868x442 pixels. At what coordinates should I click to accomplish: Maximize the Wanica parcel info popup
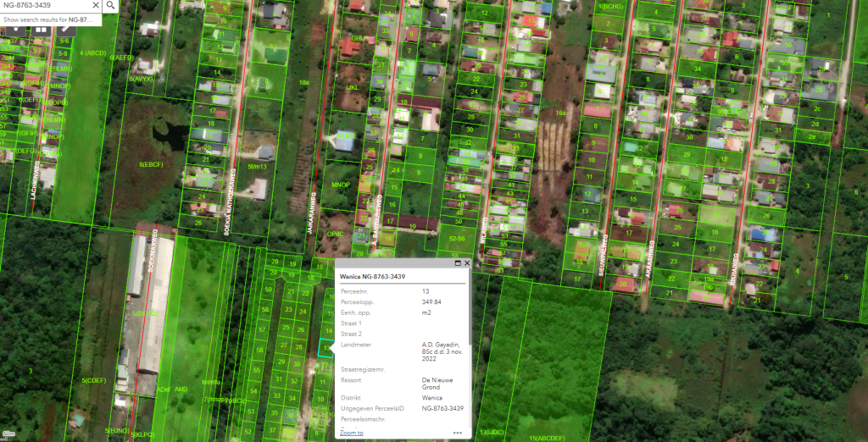click(458, 263)
